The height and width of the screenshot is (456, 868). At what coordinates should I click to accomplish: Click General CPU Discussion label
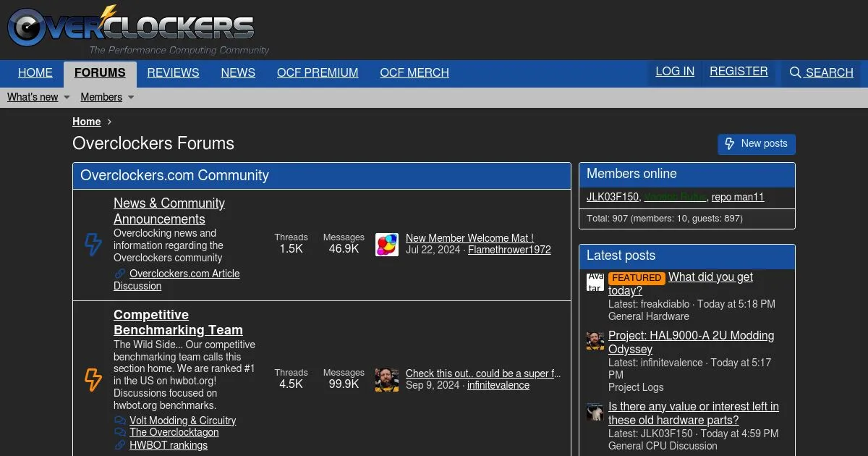pyautogui.click(x=663, y=446)
